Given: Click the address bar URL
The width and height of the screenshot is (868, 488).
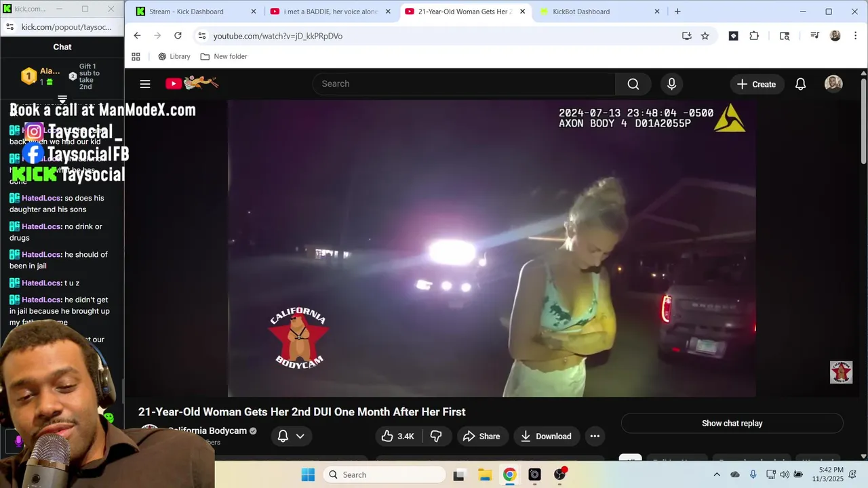Looking at the screenshot, I should (x=278, y=36).
